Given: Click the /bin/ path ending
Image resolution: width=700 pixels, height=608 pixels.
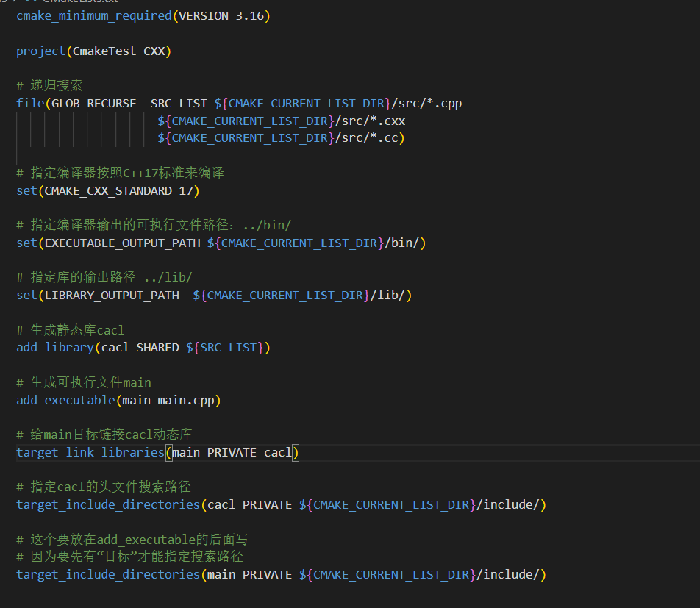Looking at the screenshot, I should [x=401, y=243].
